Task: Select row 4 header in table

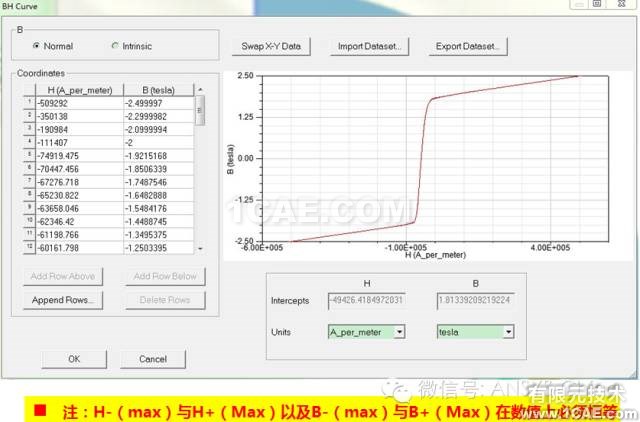Action: [x=29, y=142]
